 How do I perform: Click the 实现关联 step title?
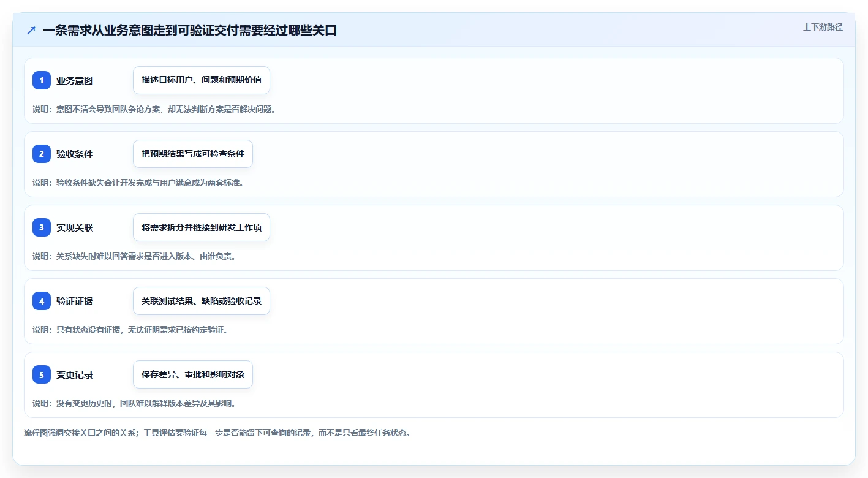pos(75,227)
